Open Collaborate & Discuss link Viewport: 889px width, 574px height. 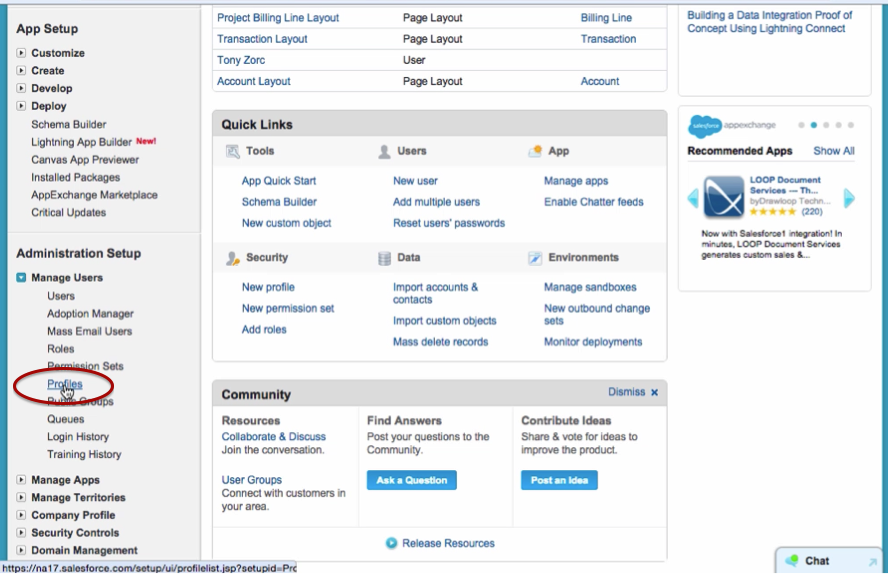(x=274, y=436)
